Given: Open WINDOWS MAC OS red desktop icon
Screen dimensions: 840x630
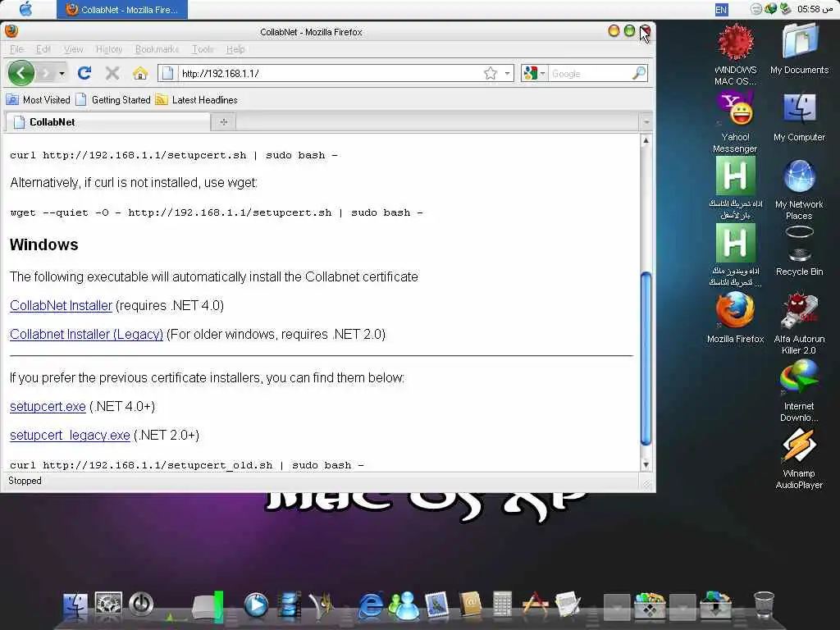Looking at the screenshot, I should (x=735, y=54).
